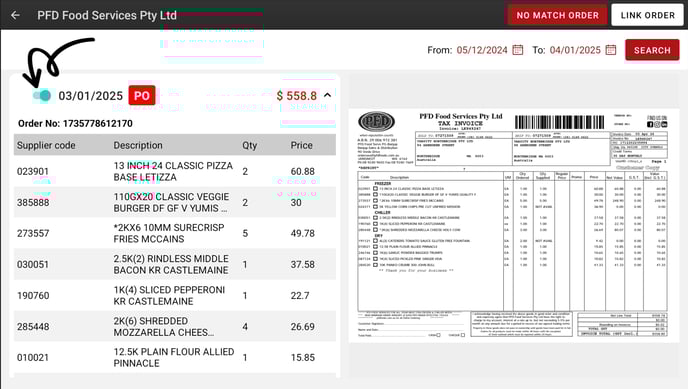Select the Supplier code column header

pos(46,145)
